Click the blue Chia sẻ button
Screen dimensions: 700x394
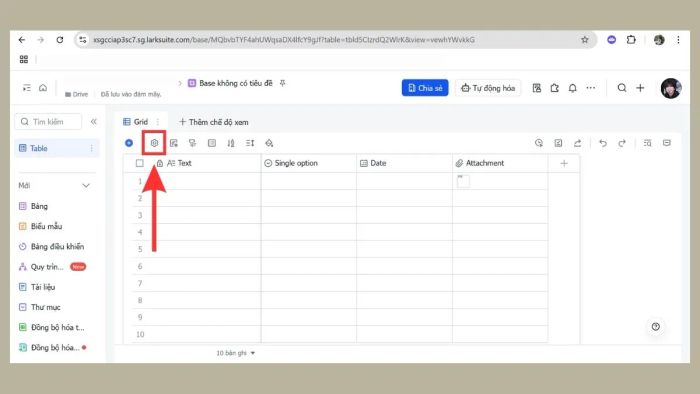point(425,88)
